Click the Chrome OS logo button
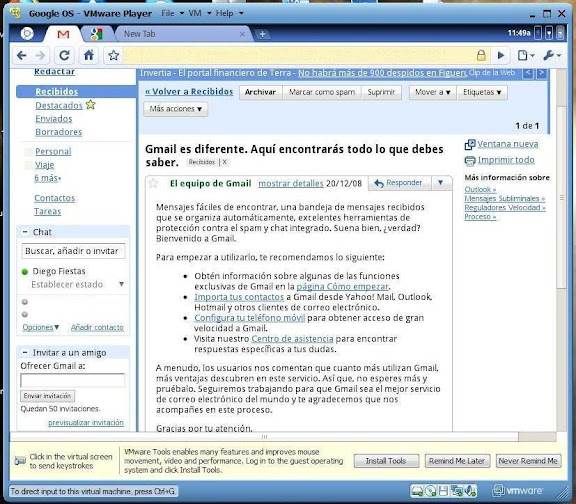This screenshot has width=576, height=504. (27, 33)
